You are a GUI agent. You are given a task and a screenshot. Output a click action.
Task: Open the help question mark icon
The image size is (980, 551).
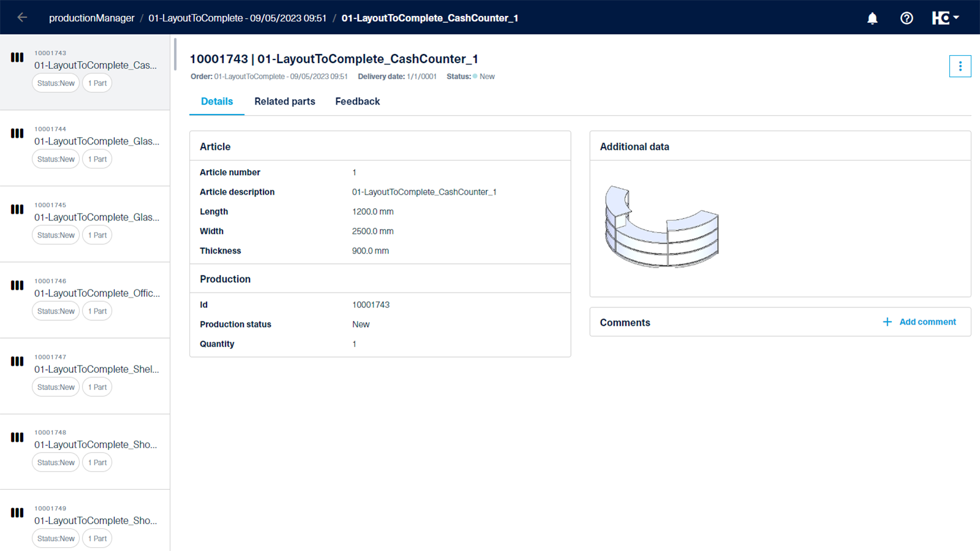(x=907, y=18)
